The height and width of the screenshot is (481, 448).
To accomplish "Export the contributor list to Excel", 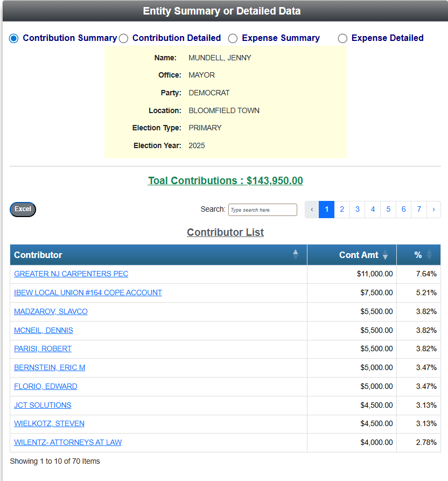I will [22, 209].
